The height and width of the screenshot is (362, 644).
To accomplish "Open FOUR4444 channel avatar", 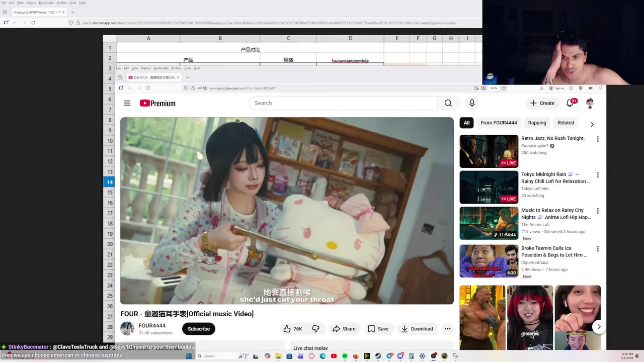I will pyautogui.click(x=127, y=329).
